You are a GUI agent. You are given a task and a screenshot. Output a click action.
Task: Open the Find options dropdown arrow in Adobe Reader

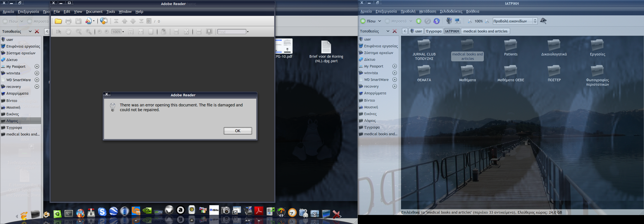248,32
